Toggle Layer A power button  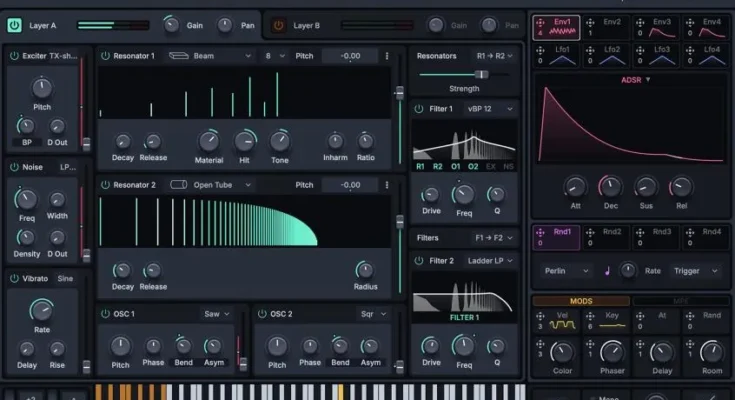[14, 25]
